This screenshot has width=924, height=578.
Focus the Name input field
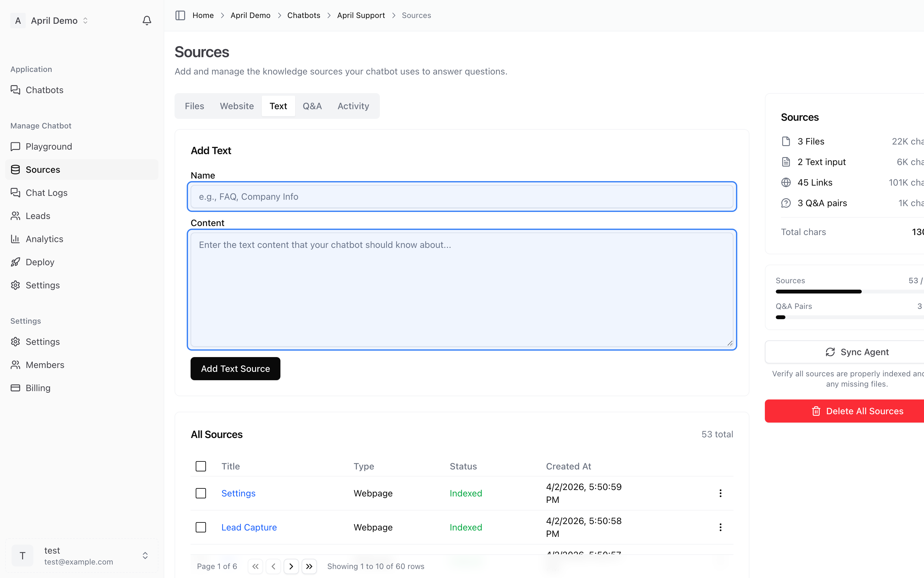pos(462,197)
